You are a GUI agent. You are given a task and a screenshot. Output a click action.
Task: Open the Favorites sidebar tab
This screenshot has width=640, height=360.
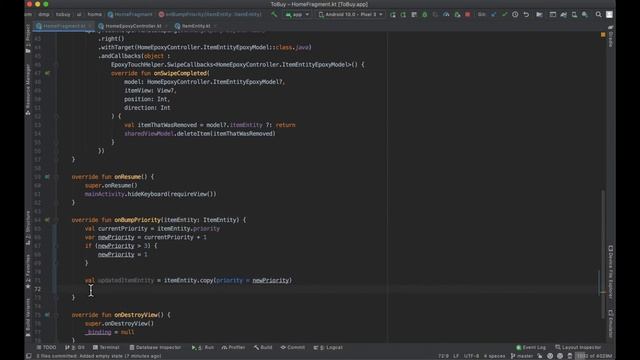[x=28, y=271]
